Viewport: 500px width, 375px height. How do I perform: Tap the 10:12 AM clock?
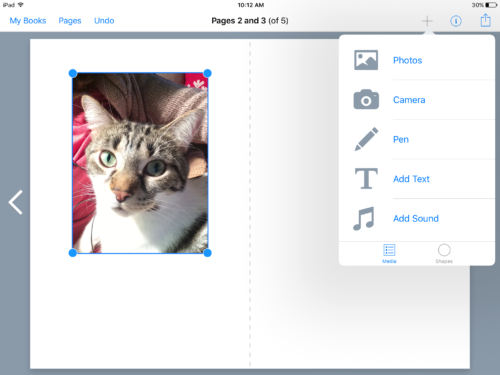click(x=251, y=5)
